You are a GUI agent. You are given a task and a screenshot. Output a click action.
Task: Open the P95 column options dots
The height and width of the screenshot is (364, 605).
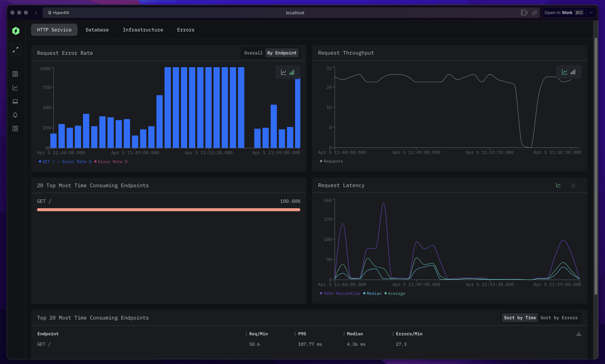tap(295, 334)
